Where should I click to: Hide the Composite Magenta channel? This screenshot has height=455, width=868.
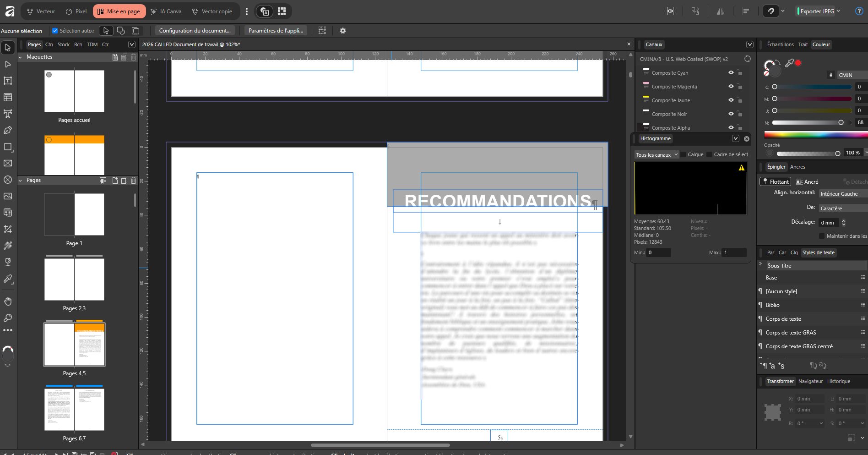tap(731, 87)
